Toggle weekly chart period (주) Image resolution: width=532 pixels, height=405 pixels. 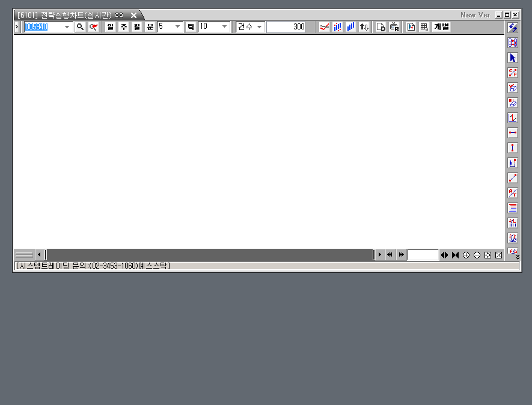(124, 27)
